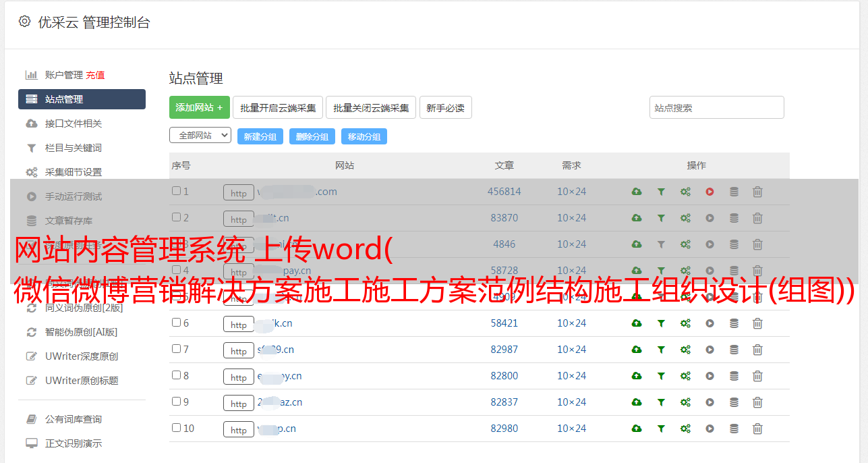The width and height of the screenshot is (868, 463).
Task: Click the cloud upload icon in row 6
Action: tap(637, 323)
